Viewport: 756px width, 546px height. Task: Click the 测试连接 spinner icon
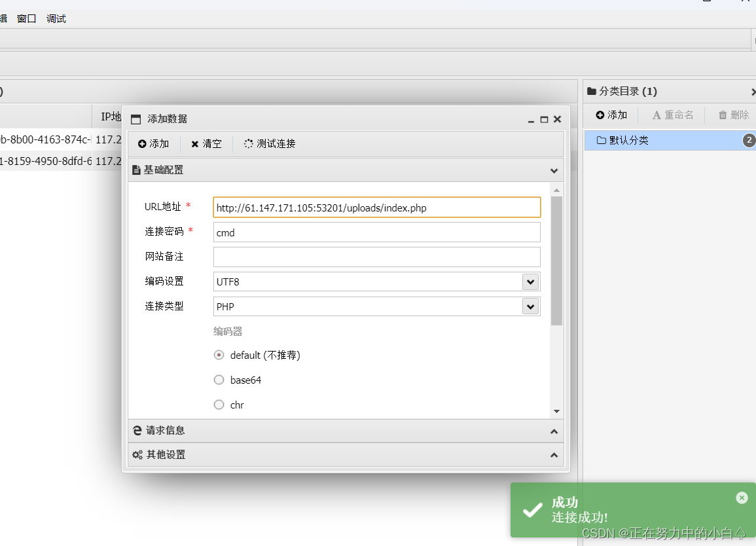click(247, 143)
